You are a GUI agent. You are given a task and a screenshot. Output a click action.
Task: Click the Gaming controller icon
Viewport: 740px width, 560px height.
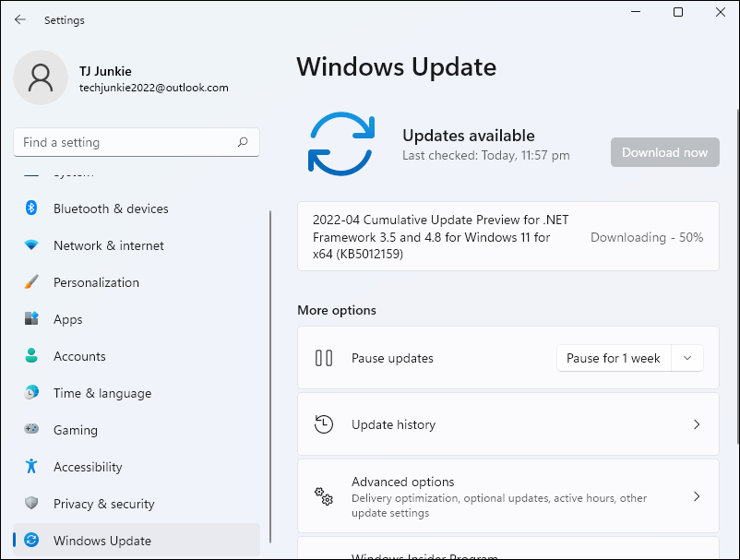[x=31, y=429]
